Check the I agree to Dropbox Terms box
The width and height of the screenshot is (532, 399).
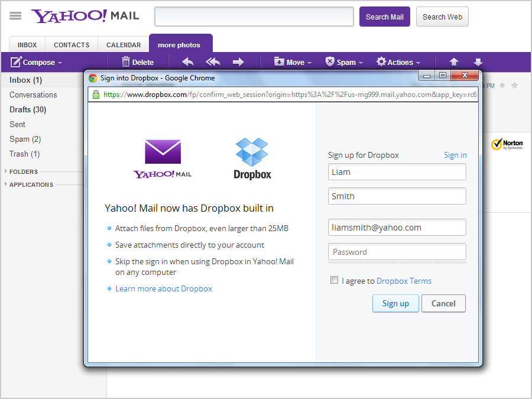335,280
